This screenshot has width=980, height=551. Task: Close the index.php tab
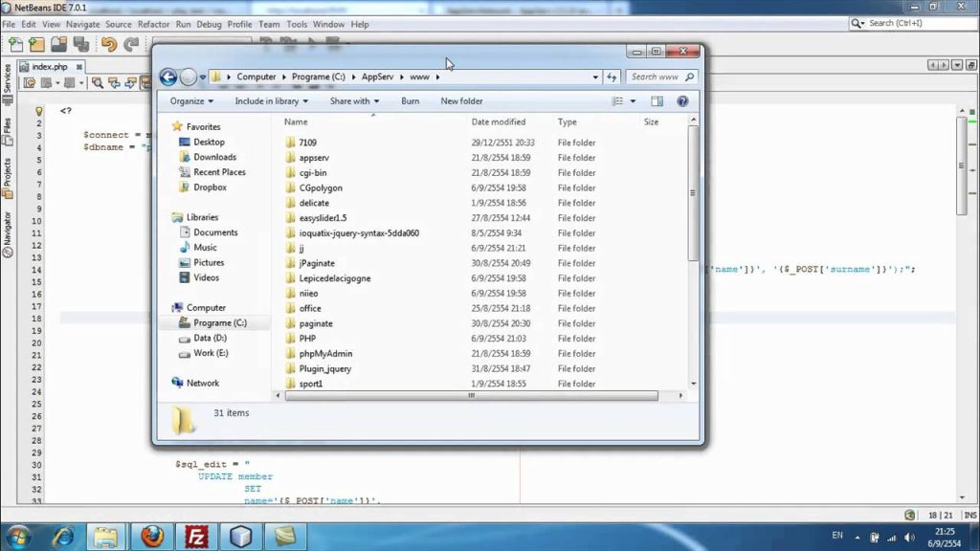click(79, 67)
